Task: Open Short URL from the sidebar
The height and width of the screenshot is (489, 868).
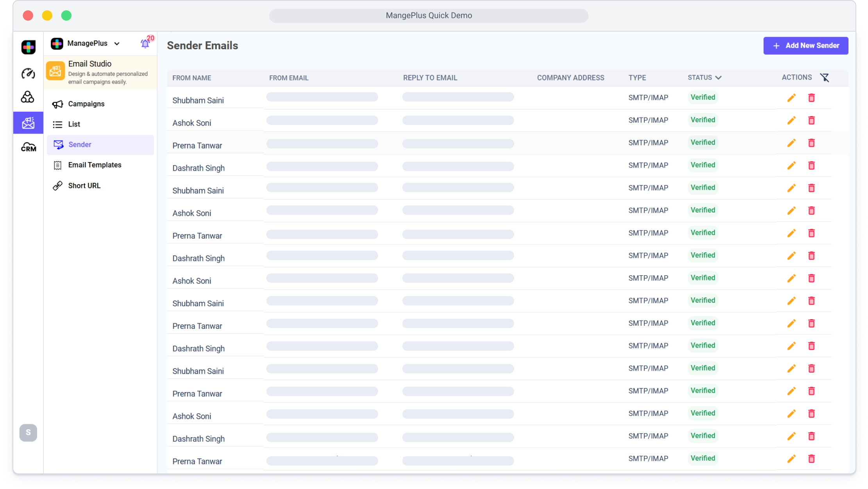Action: (84, 186)
